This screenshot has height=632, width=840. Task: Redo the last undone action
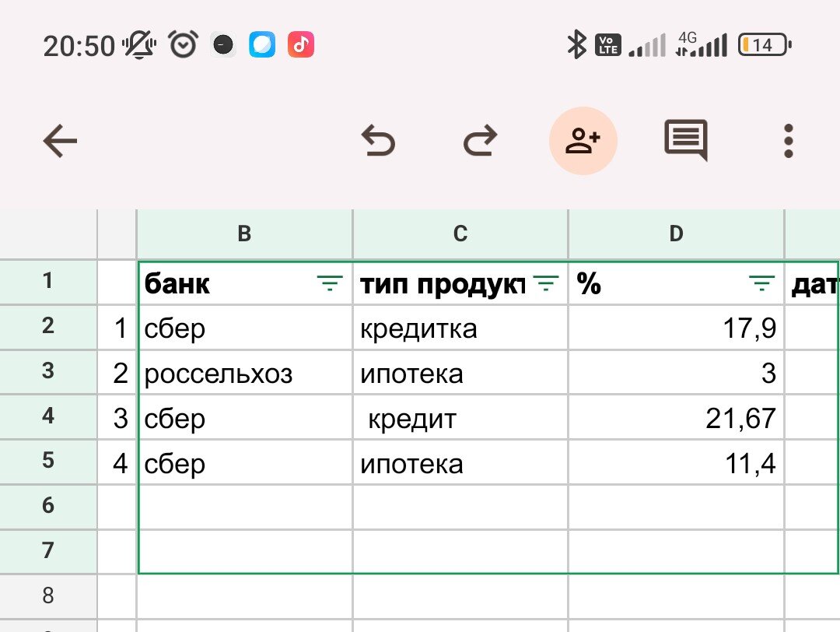click(x=480, y=141)
